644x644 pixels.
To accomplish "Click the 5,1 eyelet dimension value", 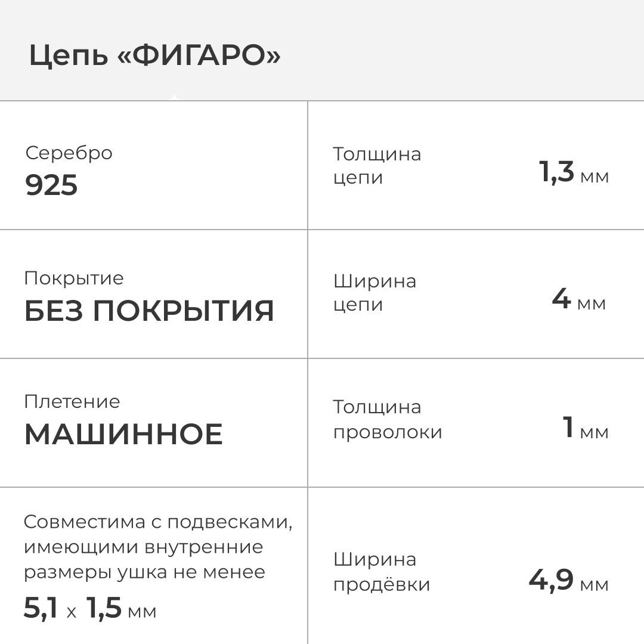I will point(41,609).
